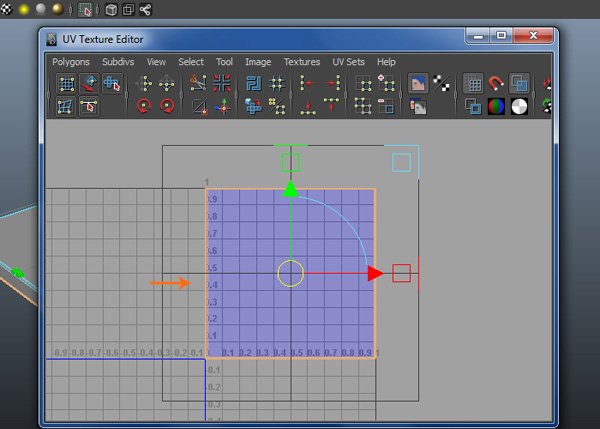Click the split UVs red-arrows icon
The height and width of the screenshot is (429, 600).
point(222,83)
